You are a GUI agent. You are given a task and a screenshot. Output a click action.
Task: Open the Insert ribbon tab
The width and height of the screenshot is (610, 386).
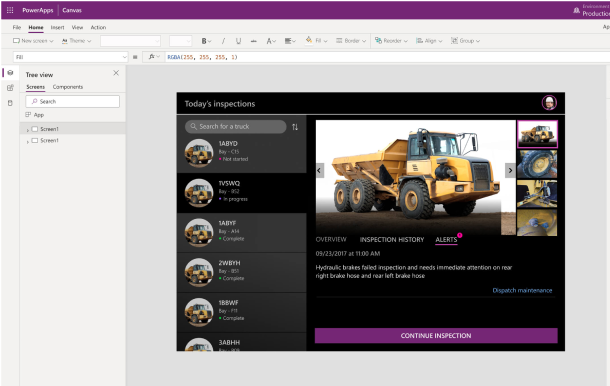57,27
